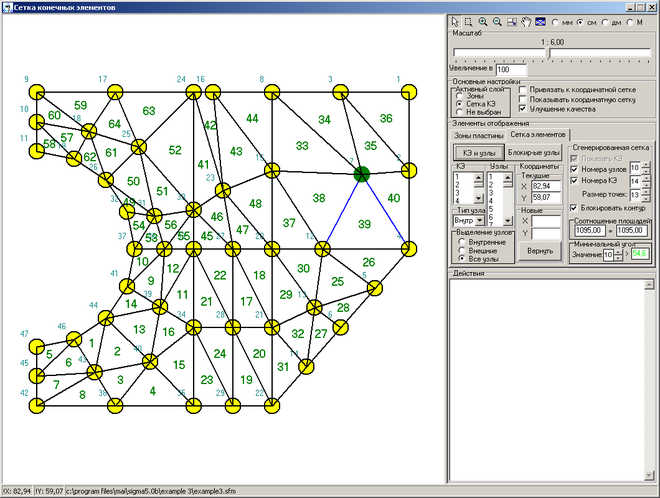The width and height of the screenshot is (660, 498).
Task: Click the Действия log scroll down arrow
Action: pos(649,476)
